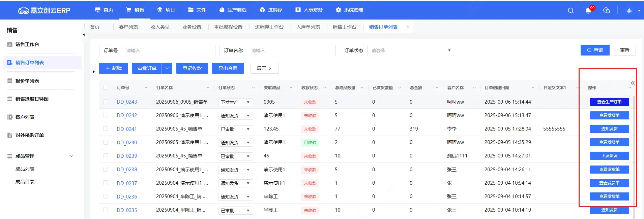644x219 pixels.
Task: Click the 客户列表 sidebar icon
Action: coord(10,117)
